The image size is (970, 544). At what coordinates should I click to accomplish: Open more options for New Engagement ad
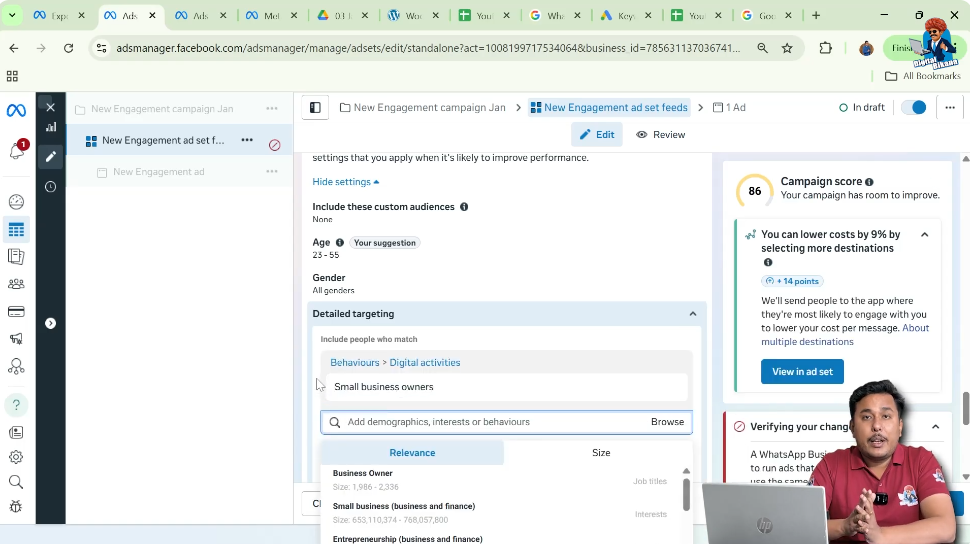click(272, 171)
